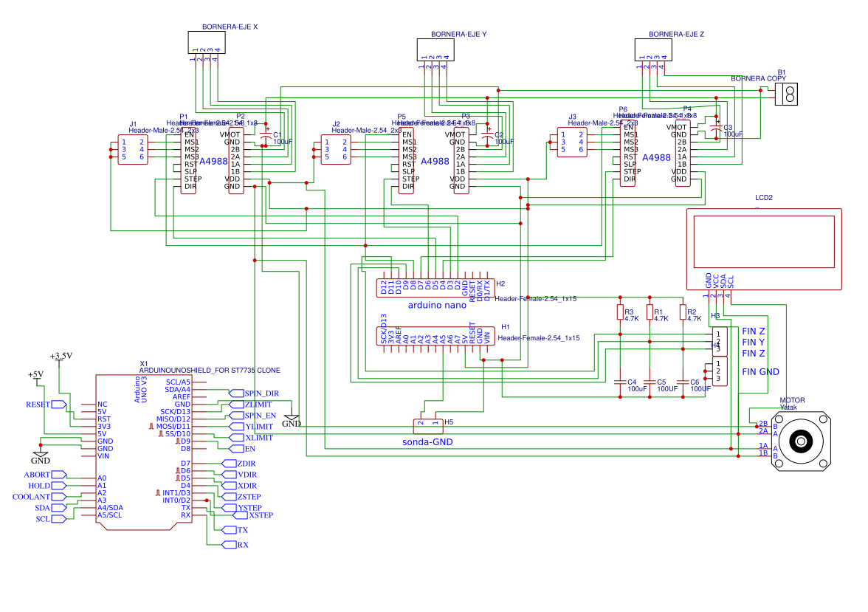Click capacitor C4 symbol
The image size is (868, 612).
(621, 382)
